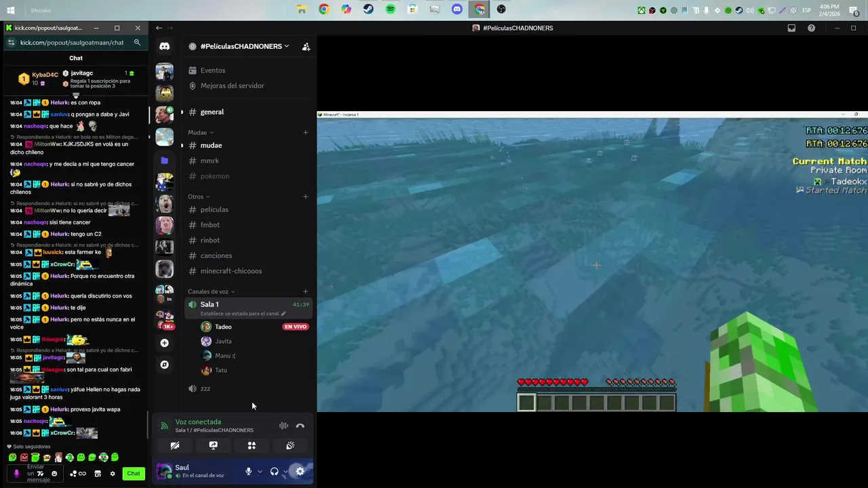This screenshot has width=868, height=488.
Task: Click the green Chat send button
Action: 134,474
